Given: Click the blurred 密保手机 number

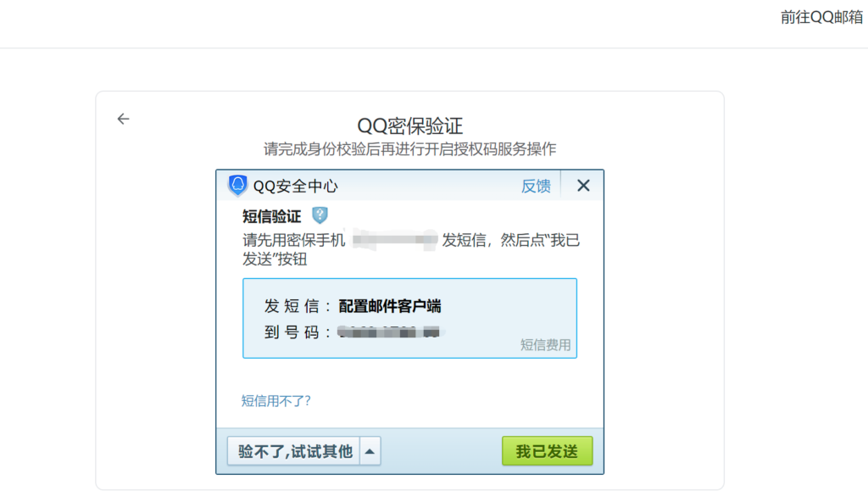Looking at the screenshot, I should (394, 239).
